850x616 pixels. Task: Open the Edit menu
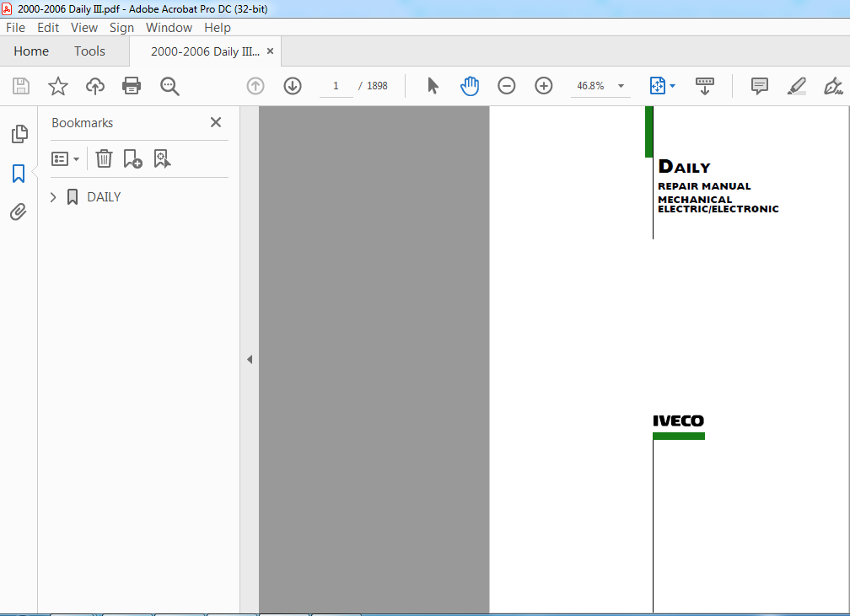point(48,28)
